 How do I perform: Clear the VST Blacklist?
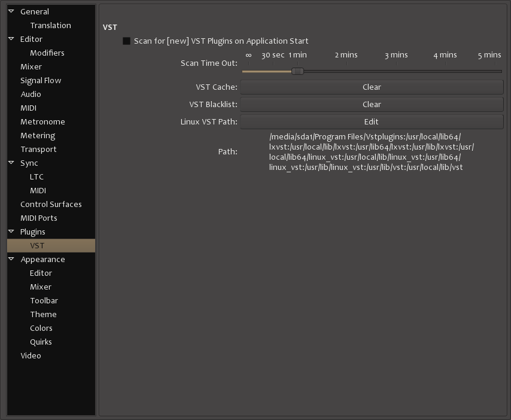pos(372,104)
